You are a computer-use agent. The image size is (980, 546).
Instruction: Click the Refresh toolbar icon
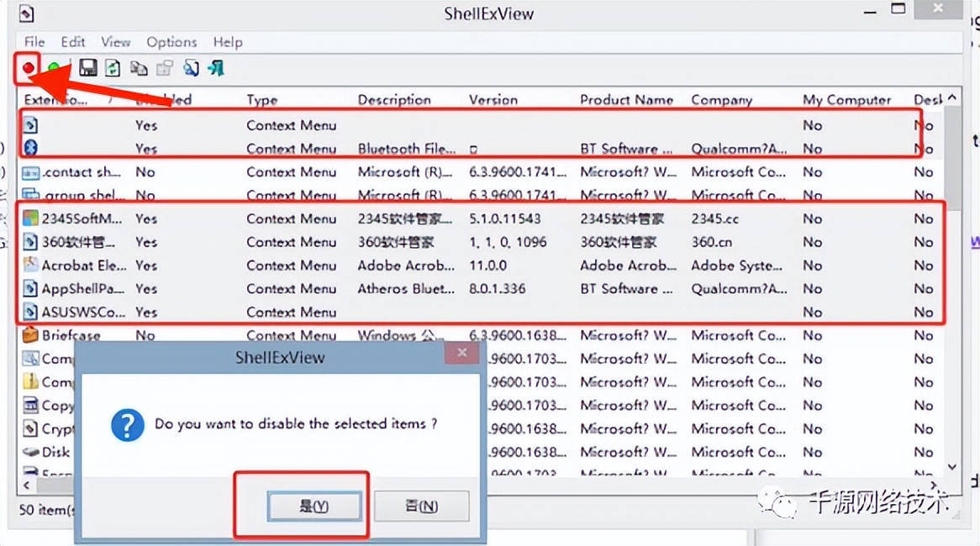pyautogui.click(x=113, y=68)
